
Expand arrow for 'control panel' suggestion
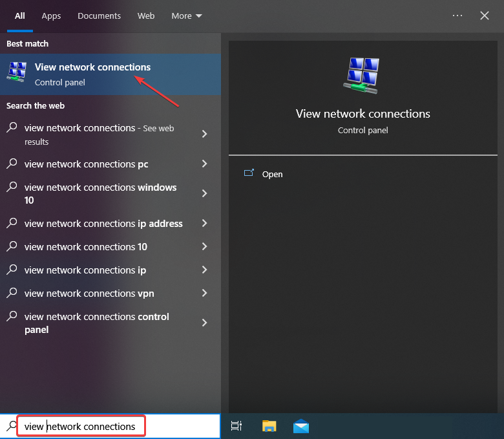pyautogui.click(x=204, y=323)
